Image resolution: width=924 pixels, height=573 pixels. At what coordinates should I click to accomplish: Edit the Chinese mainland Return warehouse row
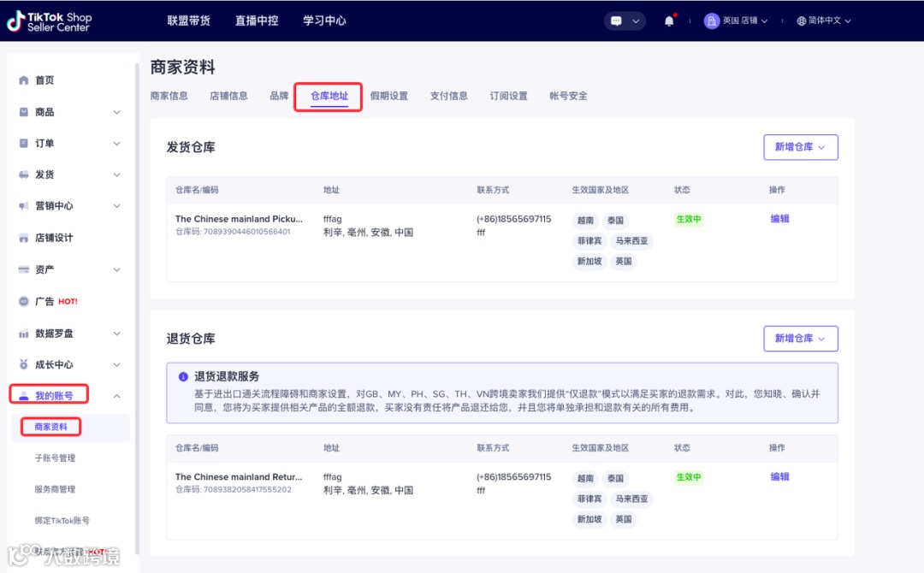(779, 477)
